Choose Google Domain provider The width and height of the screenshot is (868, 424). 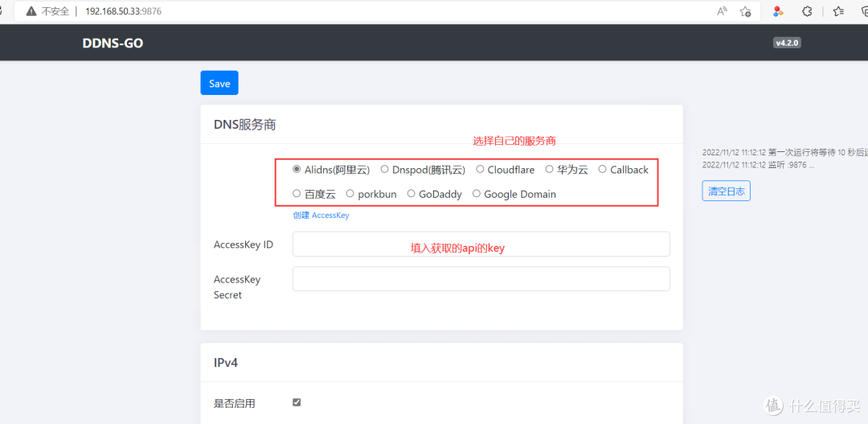476,193
